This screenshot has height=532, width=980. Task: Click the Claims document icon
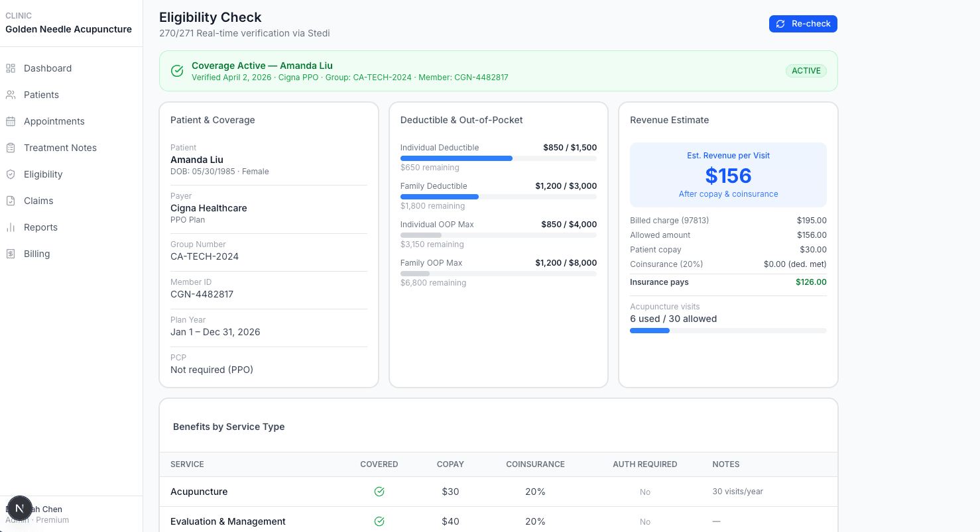[x=11, y=201]
